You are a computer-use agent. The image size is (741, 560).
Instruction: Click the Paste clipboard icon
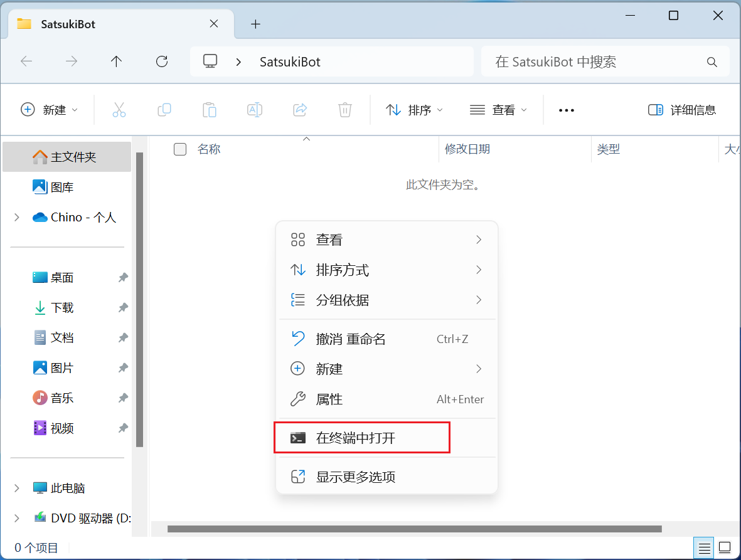[210, 110]
